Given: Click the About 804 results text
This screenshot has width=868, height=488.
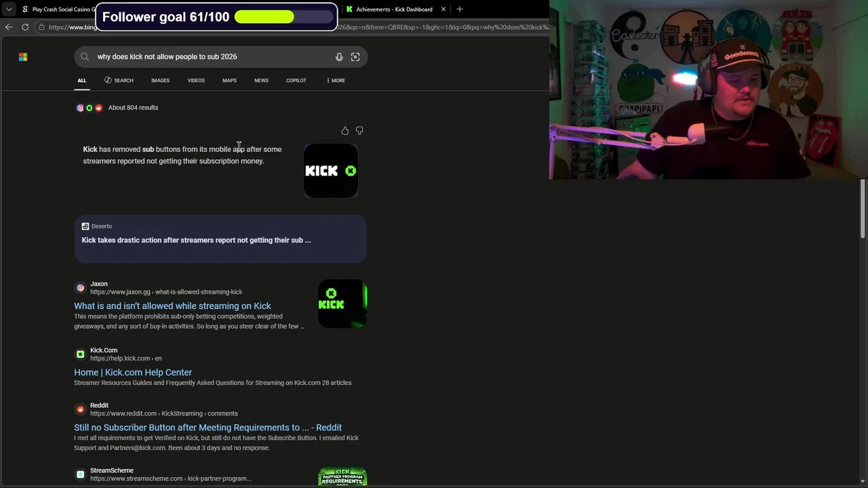Looking at the screenshot, I should tap(133, 108).
